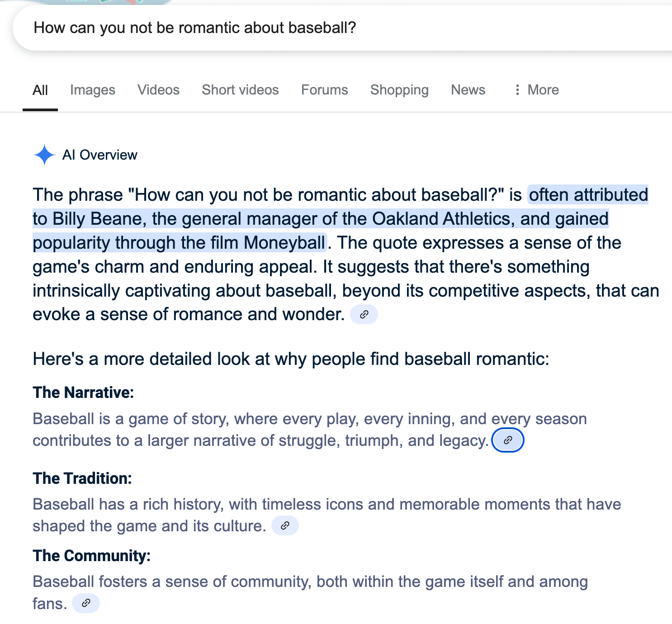The width and height of the screenshot is (672, 624).
Task: Open source link for The Narrative section
Action: (x=507, y=440)
